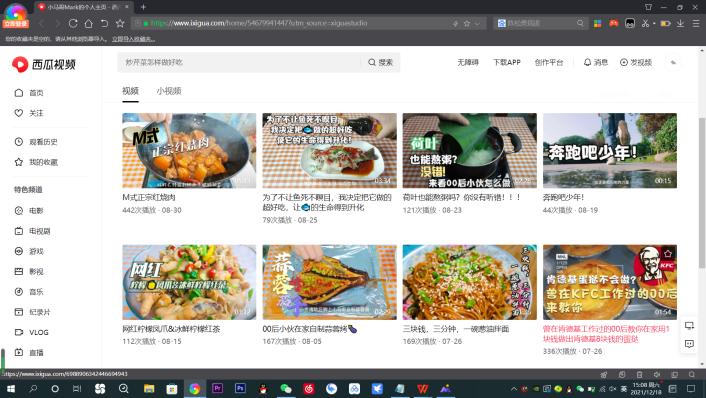Click the browser back arrow
Screen dimensions: 706x398
[x=42, y=23]
